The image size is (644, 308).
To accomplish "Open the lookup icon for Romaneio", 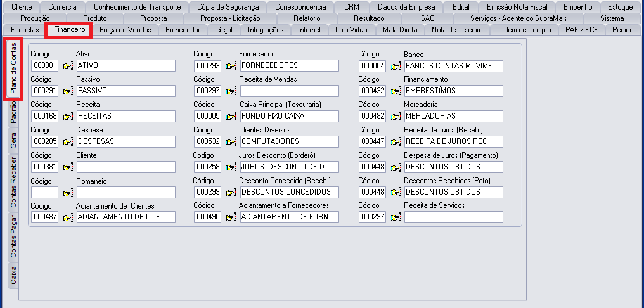I will point(68,192).
